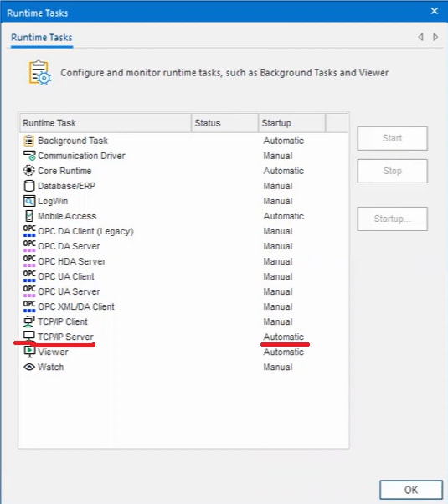
Task: Click Automatic startup of Mobile Access
Action: [283, 216]
